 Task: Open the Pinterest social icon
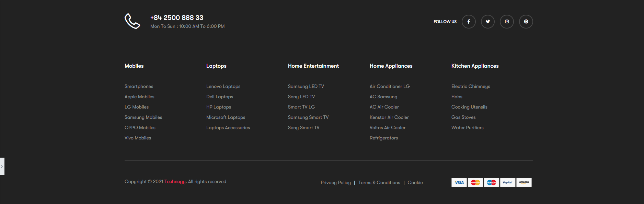coord(526,22)
